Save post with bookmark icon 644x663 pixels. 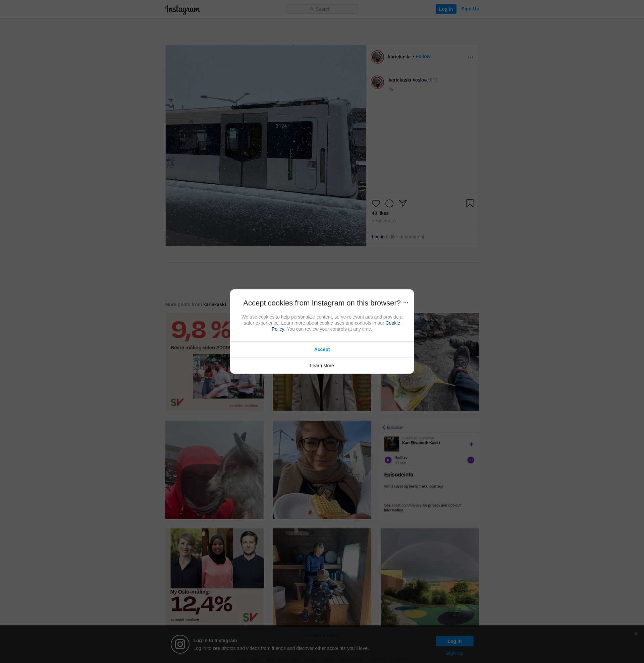pos(470,203)
